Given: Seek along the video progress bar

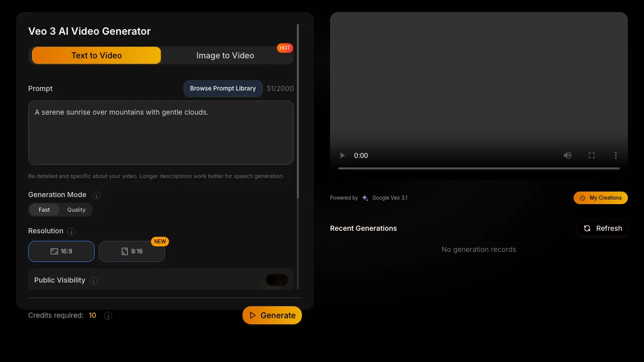Looking at the screenshot, I should pos(478,168).
